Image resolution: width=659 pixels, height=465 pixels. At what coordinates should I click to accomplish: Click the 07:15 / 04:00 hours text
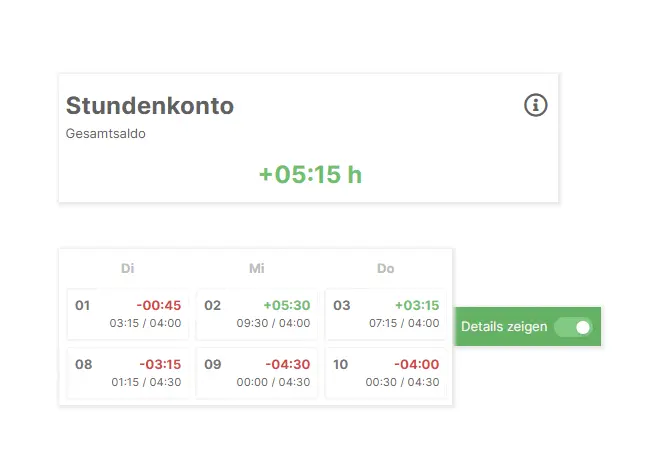pos(404,323)
